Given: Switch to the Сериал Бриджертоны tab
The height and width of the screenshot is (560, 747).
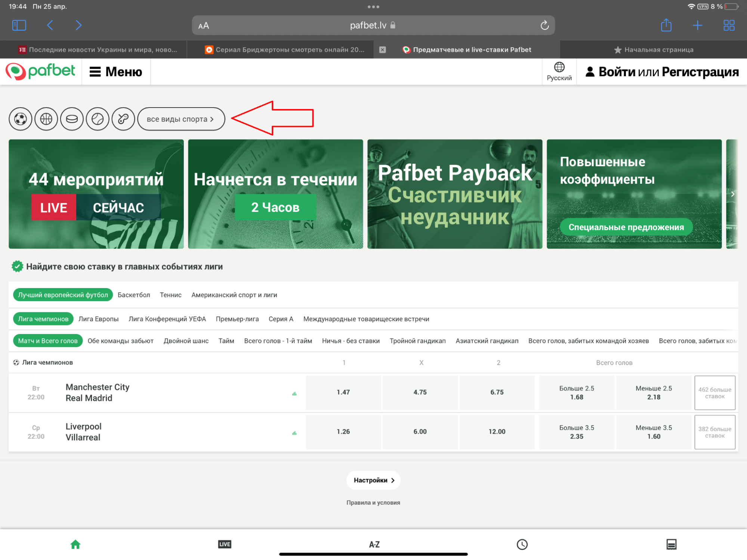Looking at the screenshot, I should pyautogui.click(x=285, y=50).
